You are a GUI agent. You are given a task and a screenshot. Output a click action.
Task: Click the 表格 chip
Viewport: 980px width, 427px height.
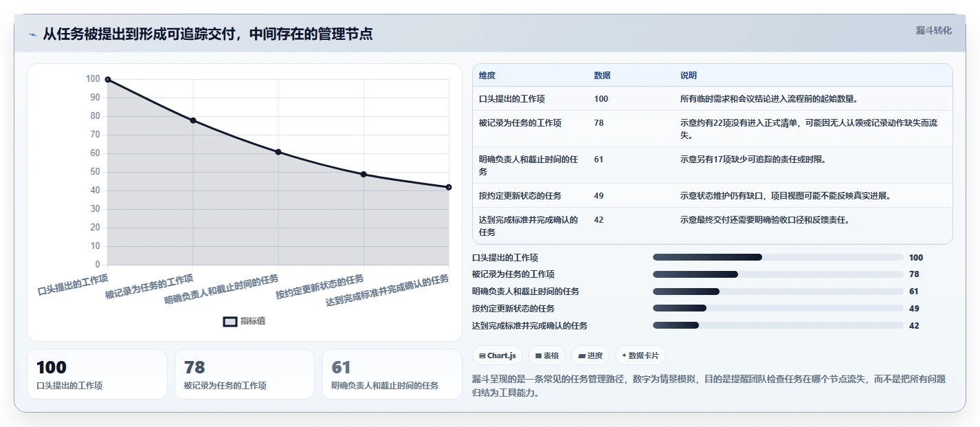coord(547,355)
